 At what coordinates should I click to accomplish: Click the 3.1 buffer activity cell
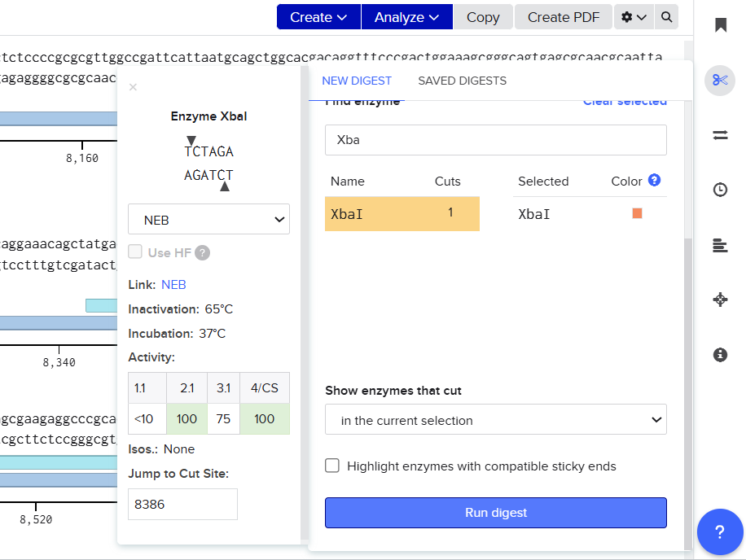coord(224,388)
